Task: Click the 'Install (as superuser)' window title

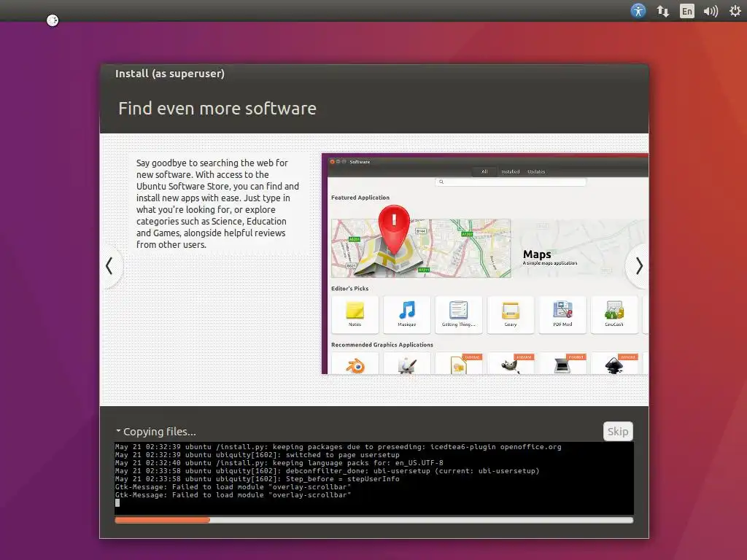Action: 169,74
